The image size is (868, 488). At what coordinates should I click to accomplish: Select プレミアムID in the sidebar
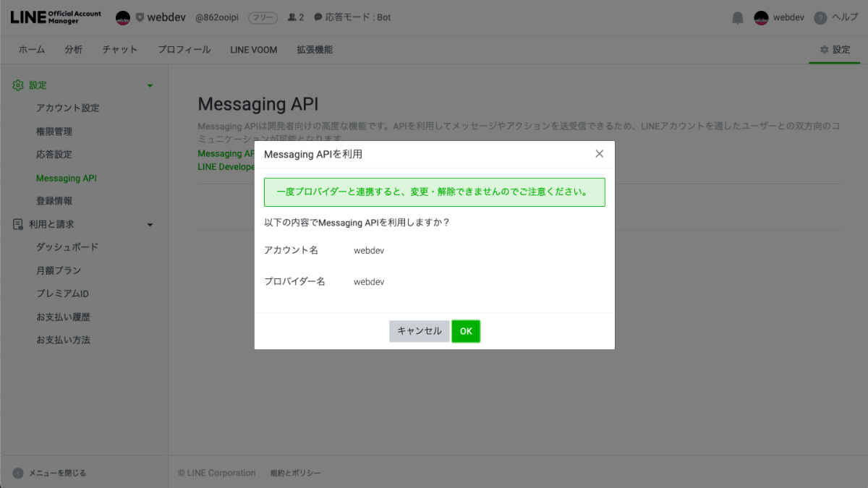coord(62,294)
